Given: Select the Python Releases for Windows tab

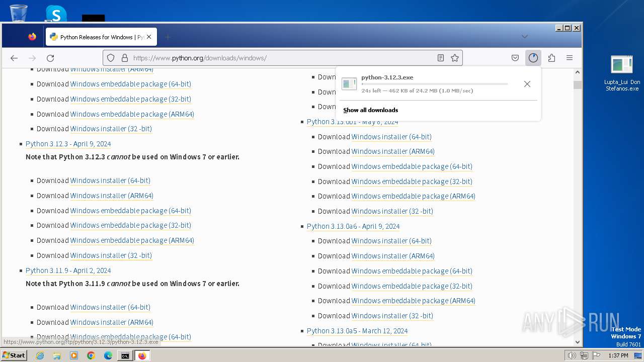Looking at the screenshot, I should click(102, 37).
